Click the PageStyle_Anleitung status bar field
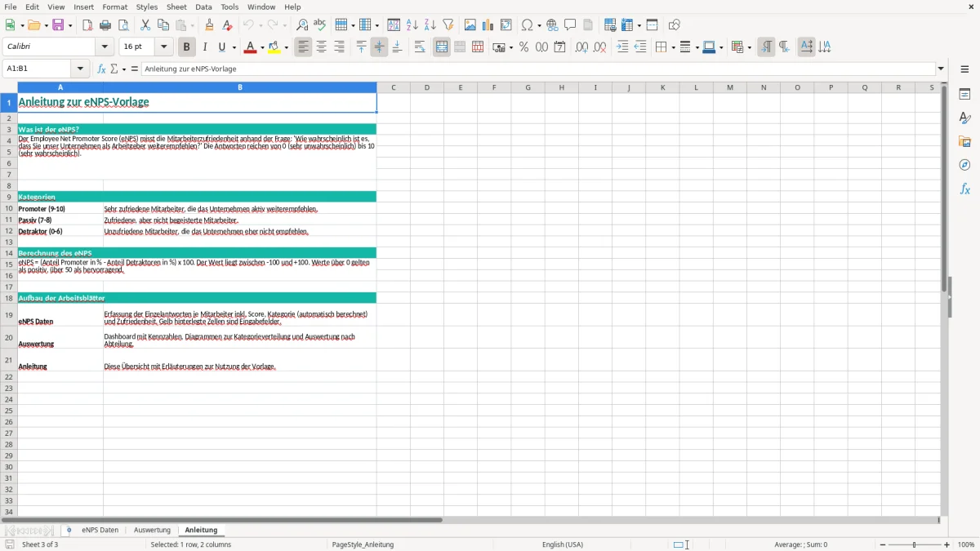This screenshot has width=980, height=551. point(363,544)
